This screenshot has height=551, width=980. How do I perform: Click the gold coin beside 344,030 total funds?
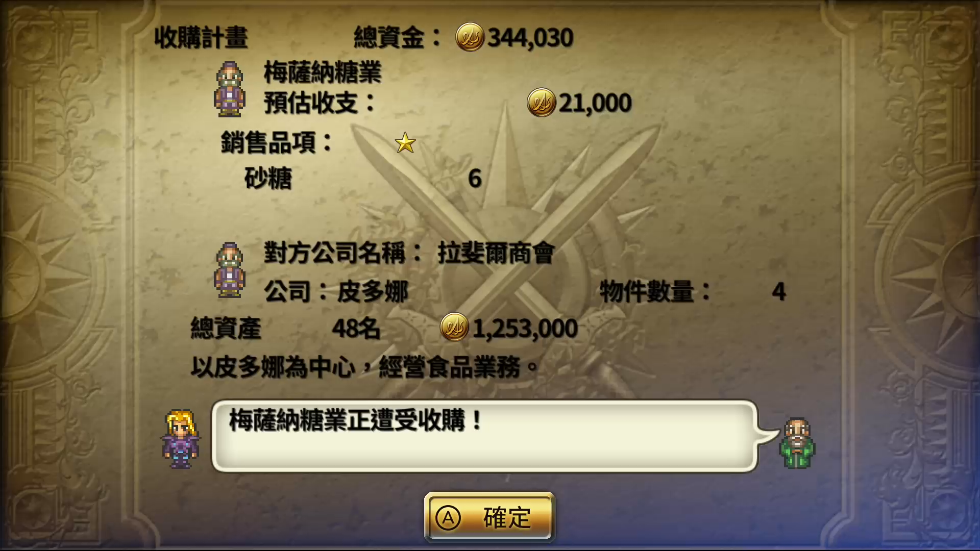point(470,37)
